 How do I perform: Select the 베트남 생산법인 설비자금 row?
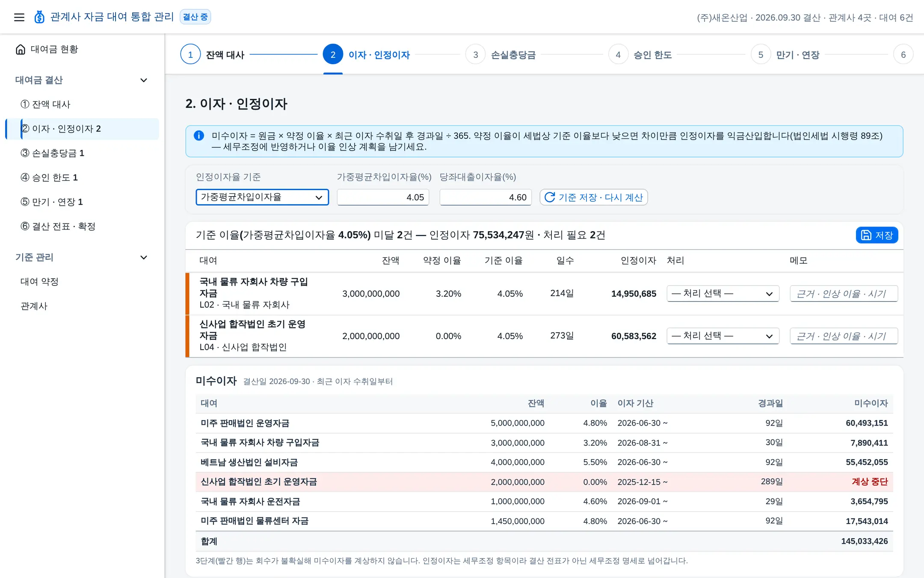(x=544, y=462)
